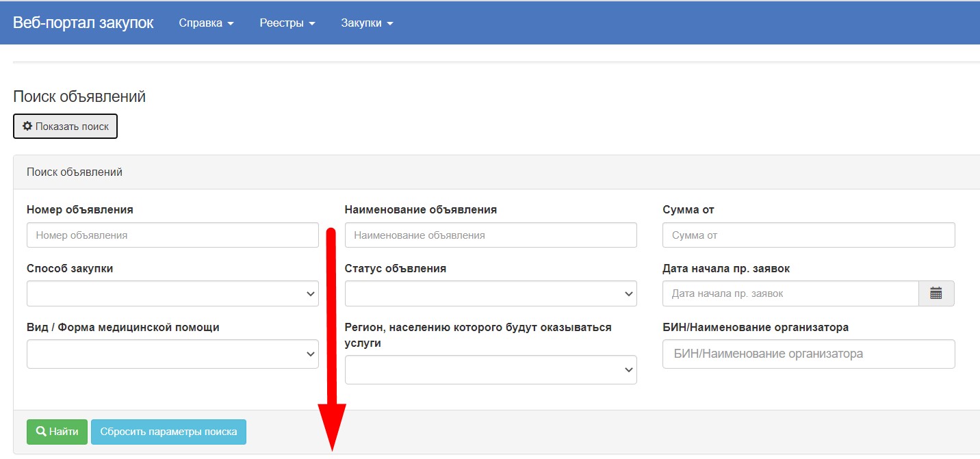This screenshot has height=459, width=980.
Task: Click the magnifier icon on Найти button
Action: click(41, 432)
